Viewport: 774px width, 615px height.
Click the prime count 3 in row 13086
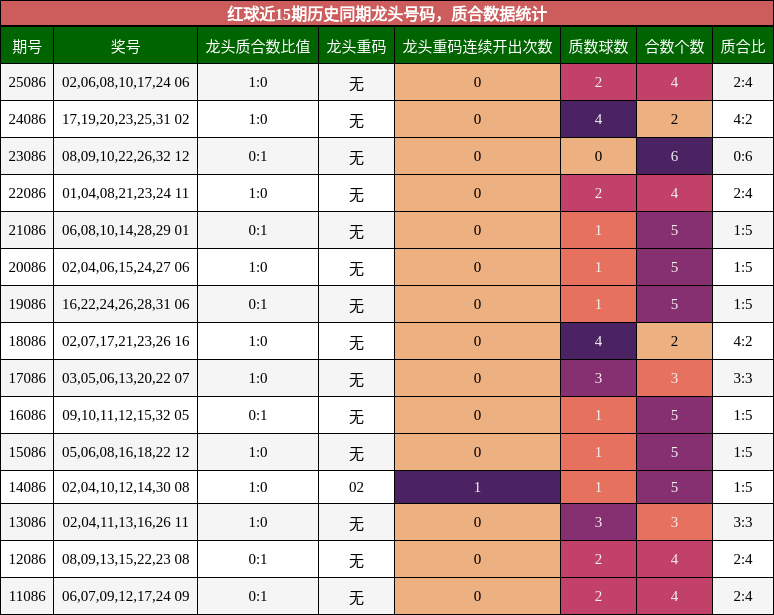(x=598, y=522)
